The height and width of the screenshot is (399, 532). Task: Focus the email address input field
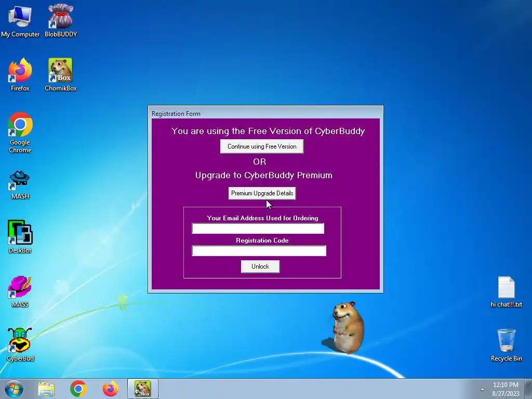coord(258,229)
